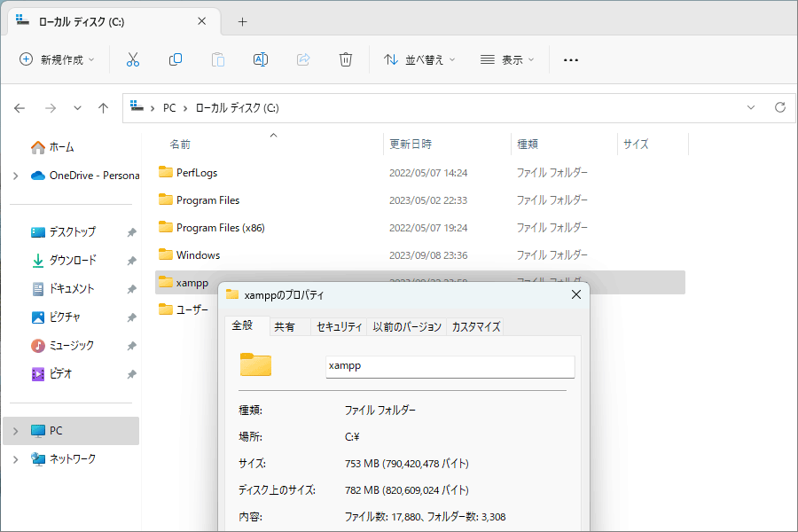Click pin icon next to ビデオ
The height and width of the screenshot is (532, 798).
[x=131, y=375]
